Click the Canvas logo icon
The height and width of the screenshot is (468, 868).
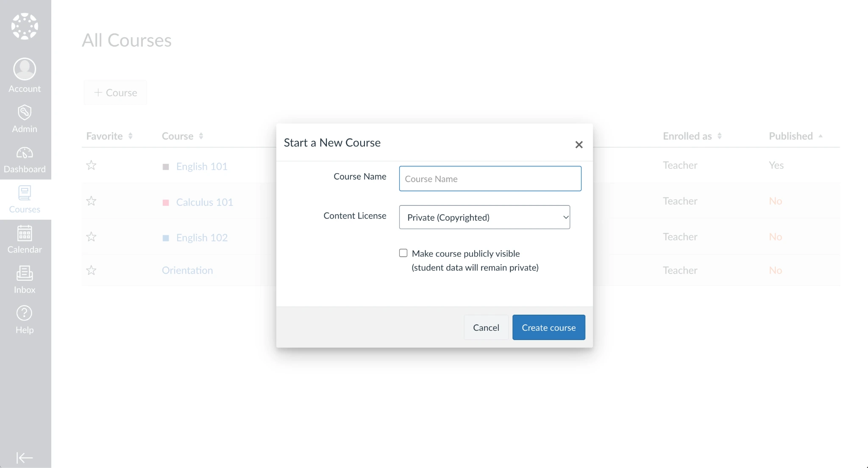point(25,26)
